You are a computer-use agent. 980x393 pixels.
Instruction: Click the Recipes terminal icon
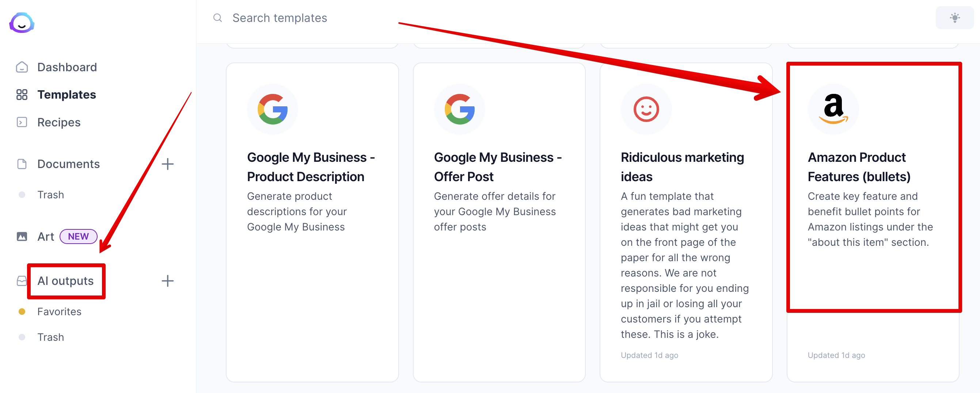[x=22, y=122]
